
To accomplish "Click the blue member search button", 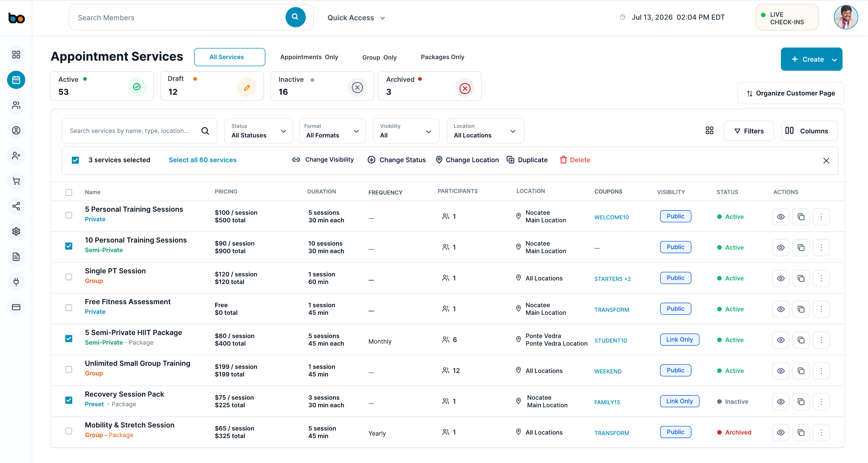I will click(x=295, y=17).
